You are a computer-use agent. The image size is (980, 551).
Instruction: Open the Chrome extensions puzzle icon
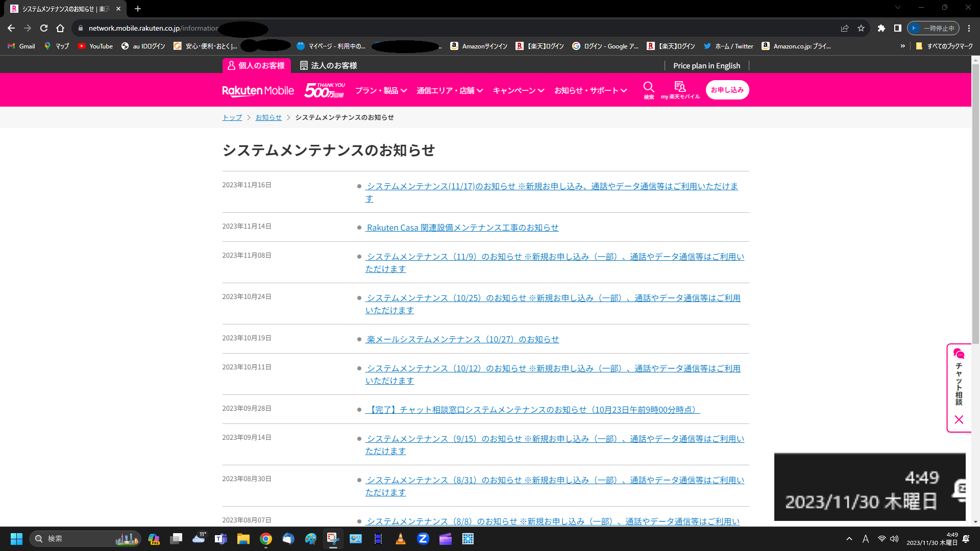click(881, 28)
